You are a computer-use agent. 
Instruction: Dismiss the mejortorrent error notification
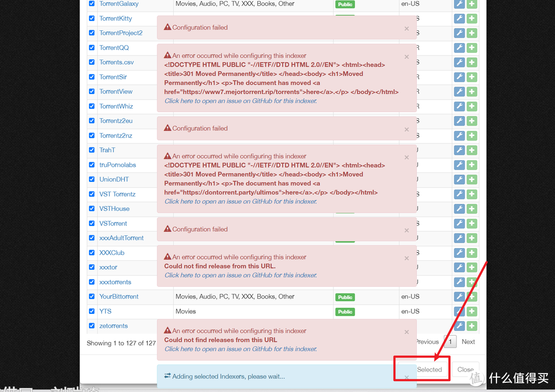[x=406, y=57]
